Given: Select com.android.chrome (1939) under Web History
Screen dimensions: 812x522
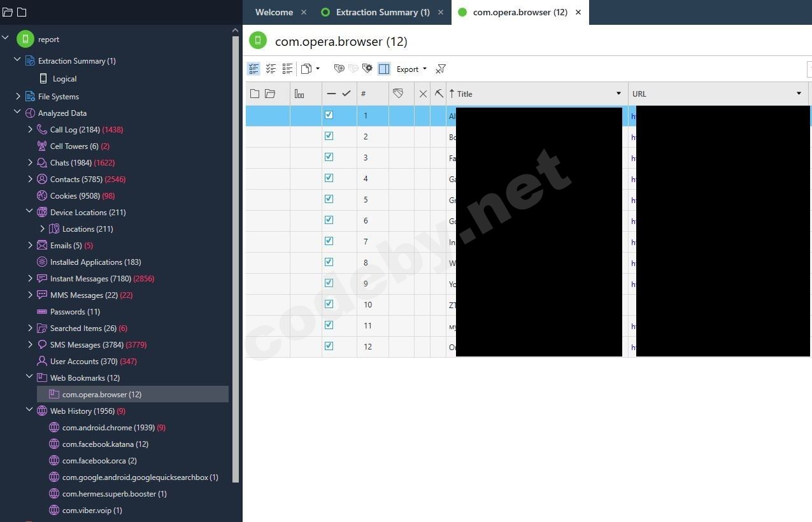Looking at the screenshot, I should point(108,428).
